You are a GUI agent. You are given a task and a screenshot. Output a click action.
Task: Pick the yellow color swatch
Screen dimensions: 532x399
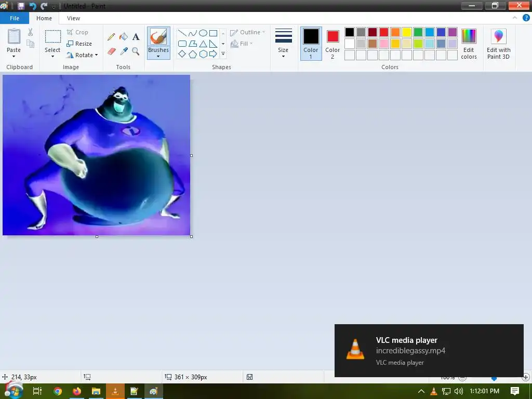(406, 32)
